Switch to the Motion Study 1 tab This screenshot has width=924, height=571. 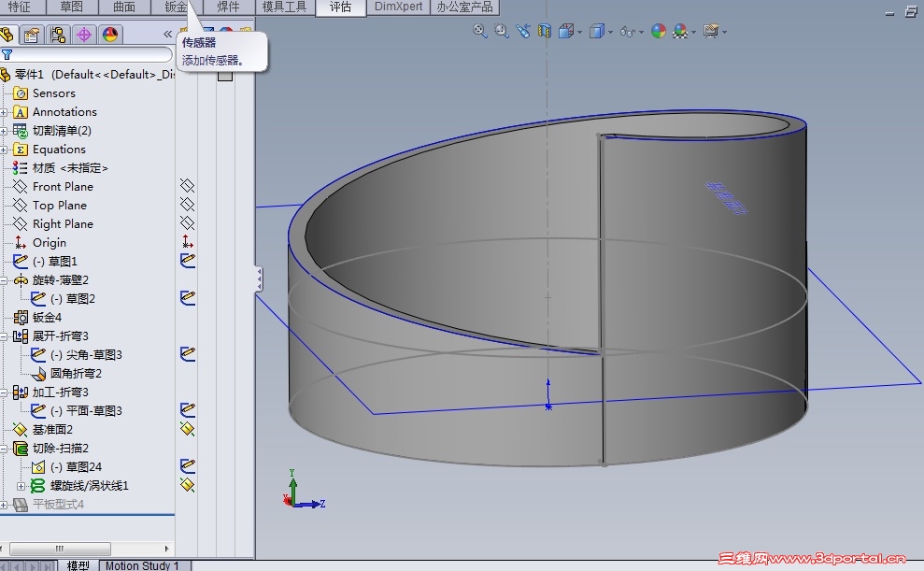click(142, 565)
